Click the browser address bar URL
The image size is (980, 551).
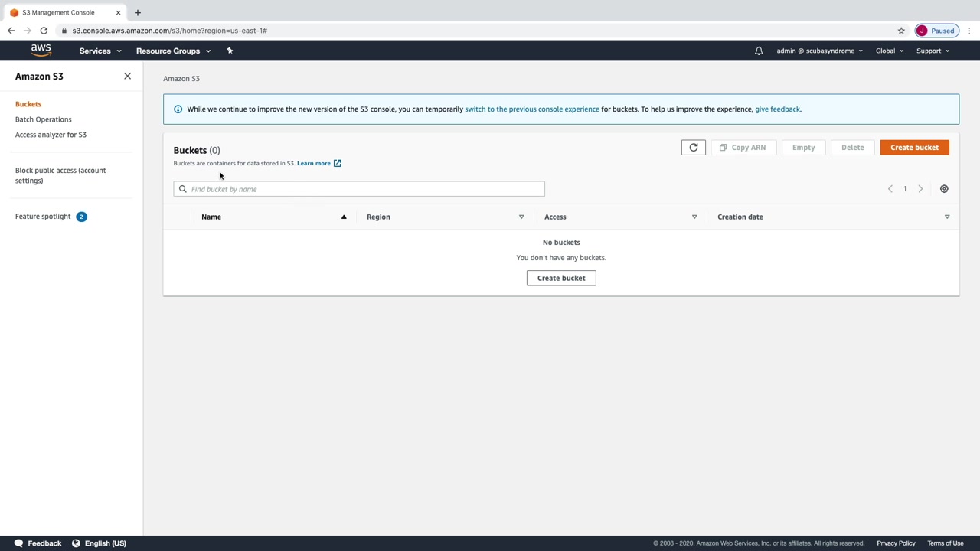[170, 31]
